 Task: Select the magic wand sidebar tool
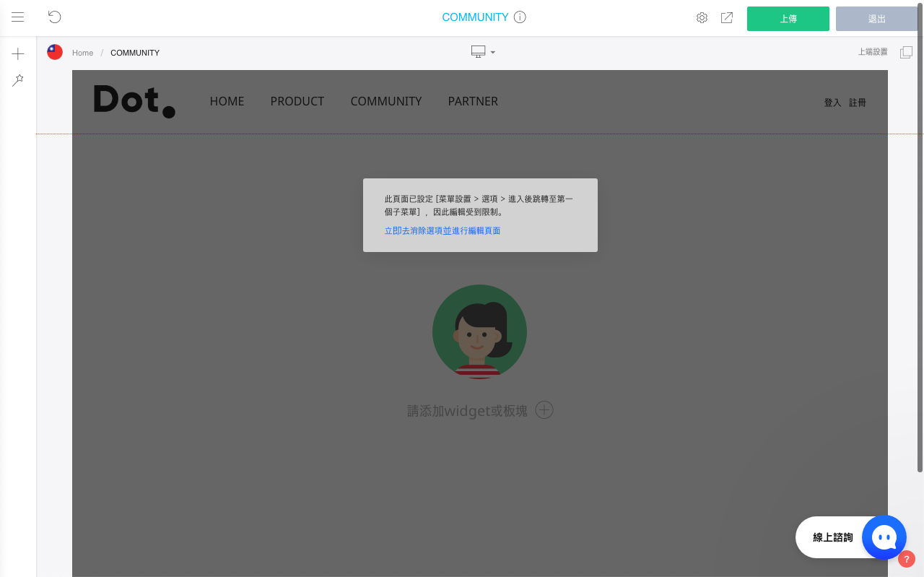[x=18, y=80]
